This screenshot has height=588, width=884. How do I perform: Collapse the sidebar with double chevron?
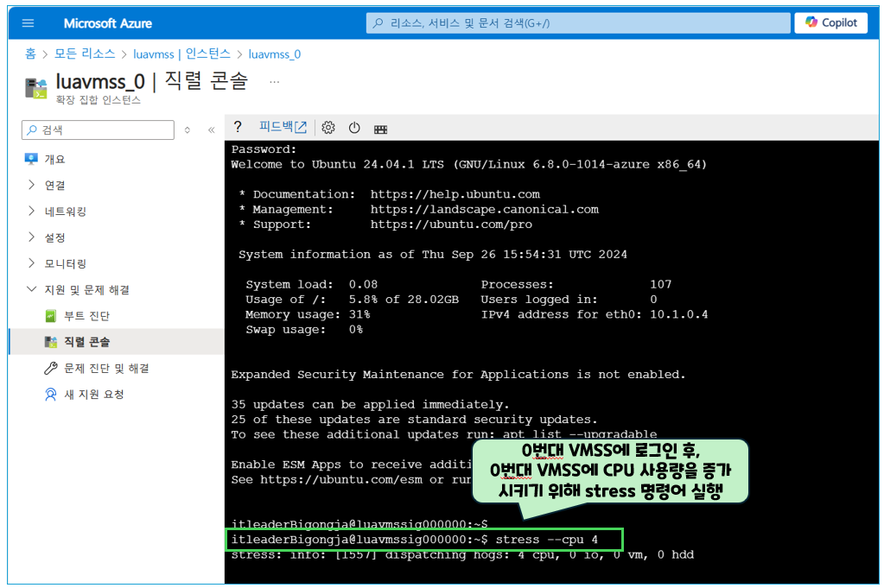pyautogui.click(x=212, y=130)
